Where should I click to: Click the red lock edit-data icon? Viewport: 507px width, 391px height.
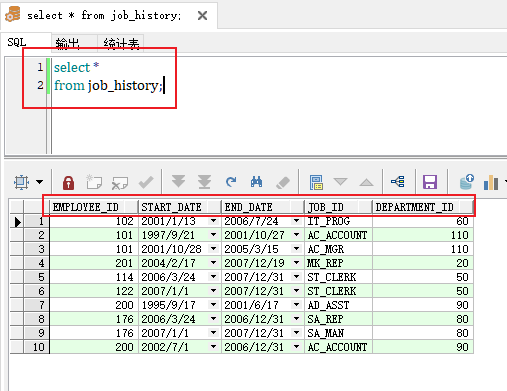coord(68,182)
